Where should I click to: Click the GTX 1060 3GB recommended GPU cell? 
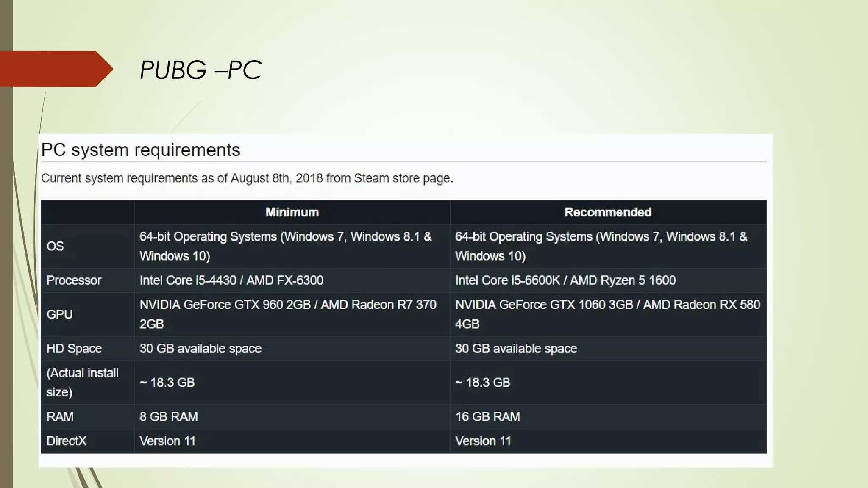607,314
